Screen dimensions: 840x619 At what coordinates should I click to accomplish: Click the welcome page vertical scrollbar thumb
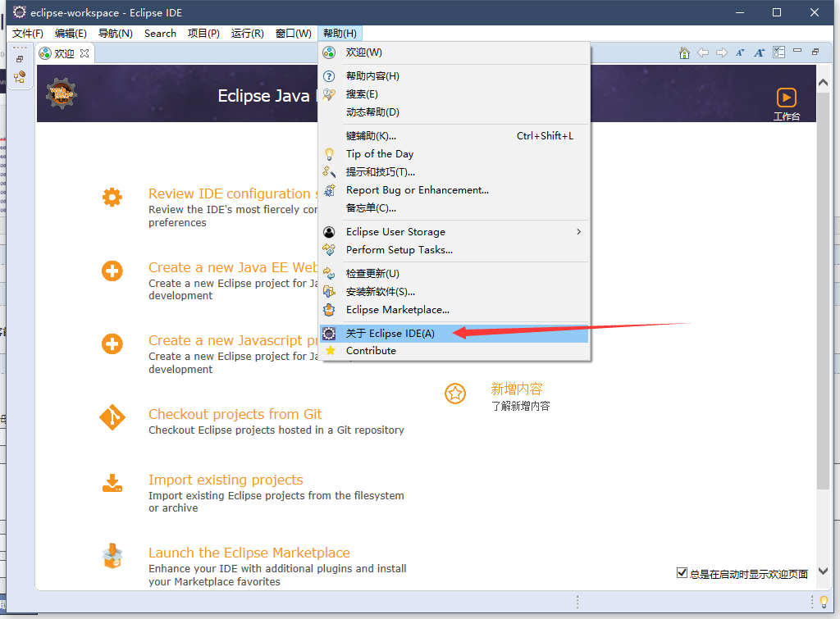coord(824,291)
